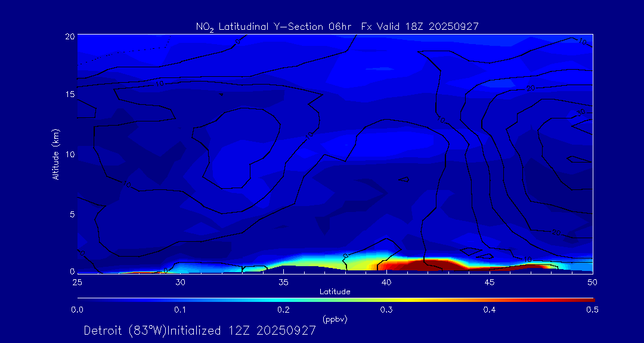644x343 pixels.
Task: Click the 0.3 colorbar scale label
Action: 386,310
